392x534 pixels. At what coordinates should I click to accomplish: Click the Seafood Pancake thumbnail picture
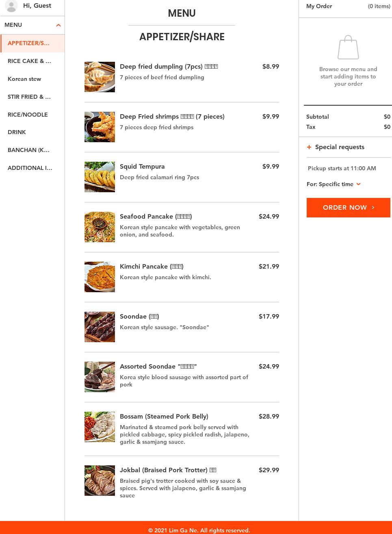(100, 227)
